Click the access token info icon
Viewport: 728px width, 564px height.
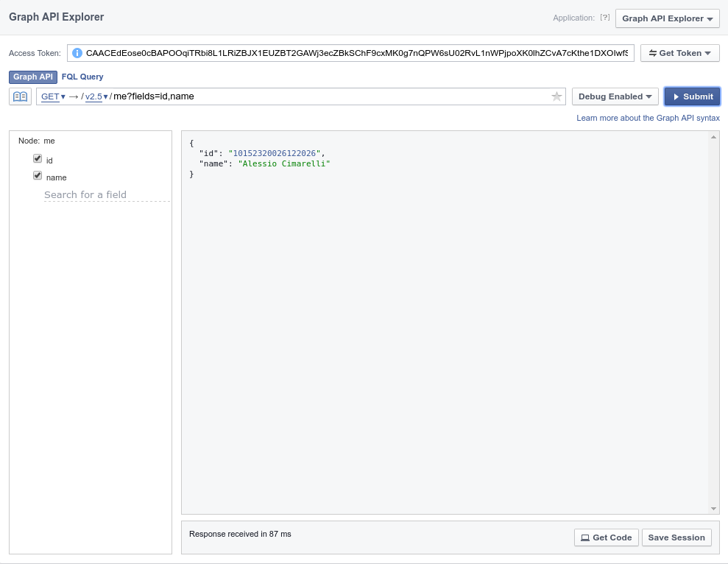(77, 53)
